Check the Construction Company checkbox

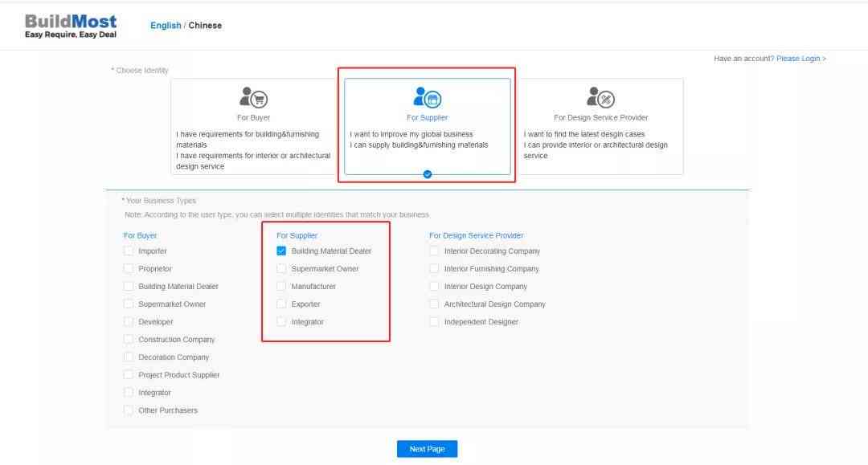(x=129, y=340)
